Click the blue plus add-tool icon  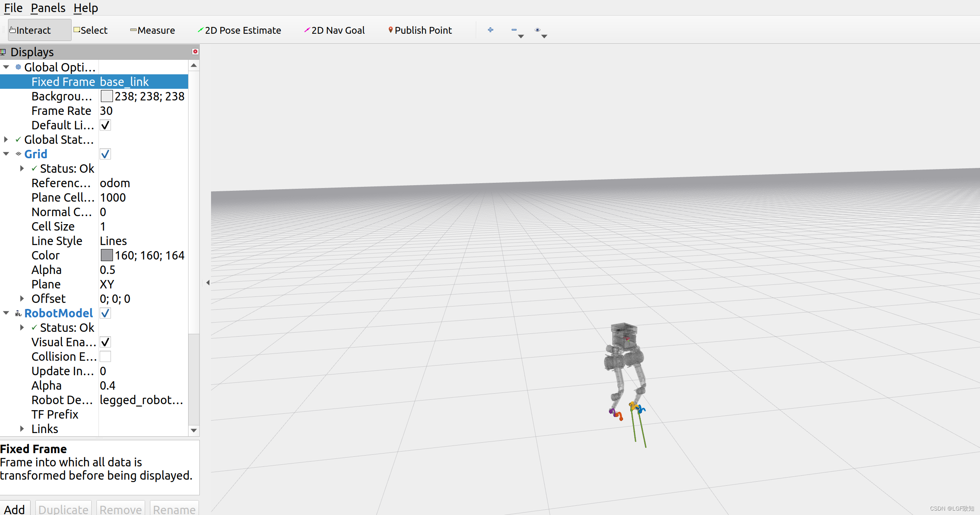(x=490, y=30)
